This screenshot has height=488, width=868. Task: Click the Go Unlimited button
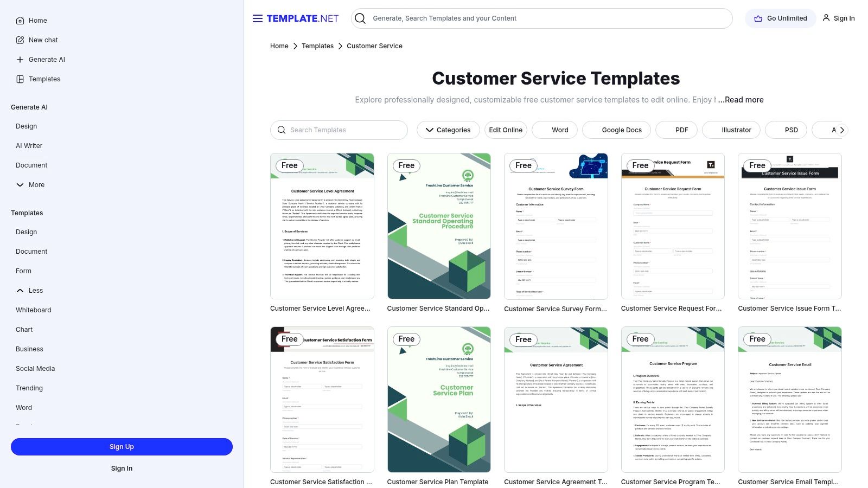pos(780,18)
